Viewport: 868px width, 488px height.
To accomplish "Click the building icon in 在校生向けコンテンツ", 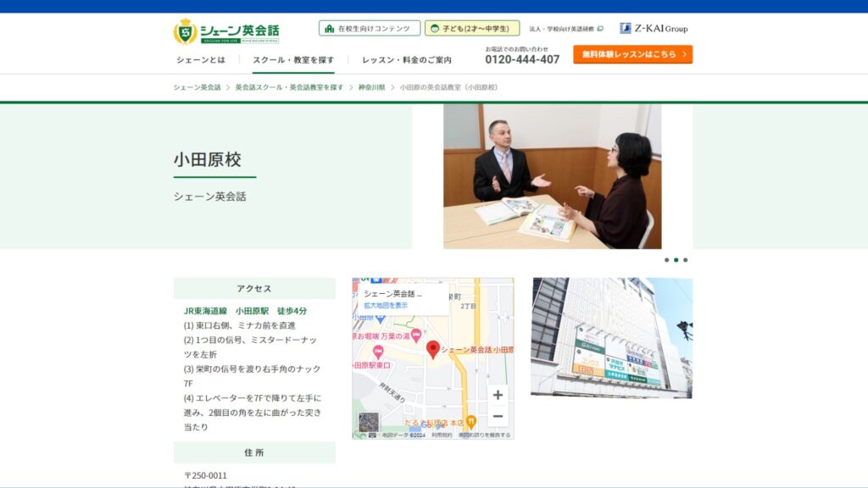I will [x=330, y=28].
